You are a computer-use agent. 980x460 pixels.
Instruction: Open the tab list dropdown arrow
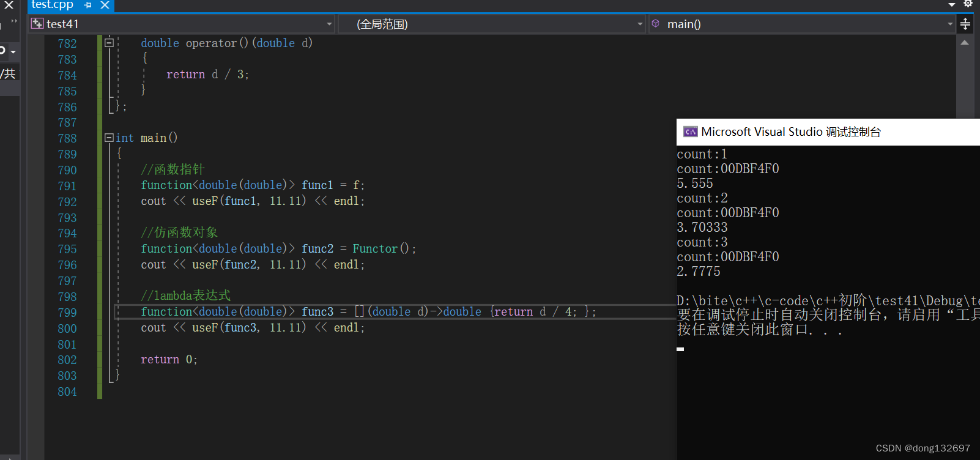(952, 5)
